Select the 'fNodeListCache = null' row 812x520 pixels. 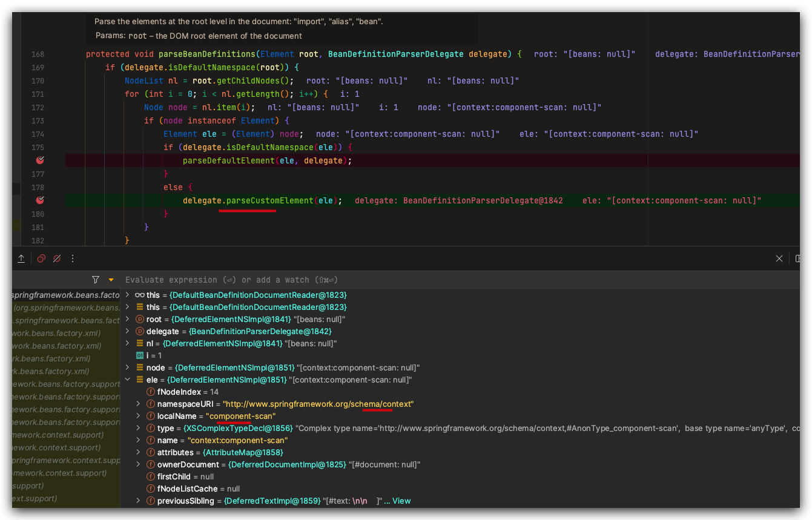coord(460,489)
